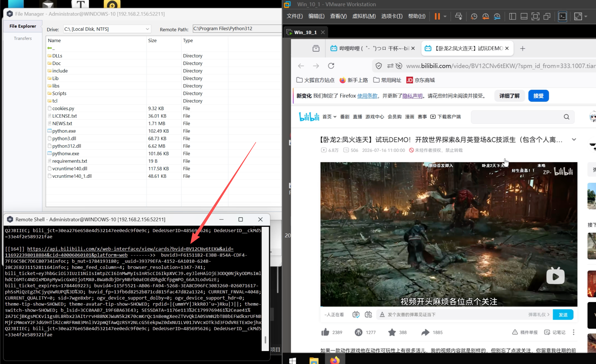596x364 pixels.
Task: Click the bilibili search magnifier icon
Action: [x=566, y=117]
